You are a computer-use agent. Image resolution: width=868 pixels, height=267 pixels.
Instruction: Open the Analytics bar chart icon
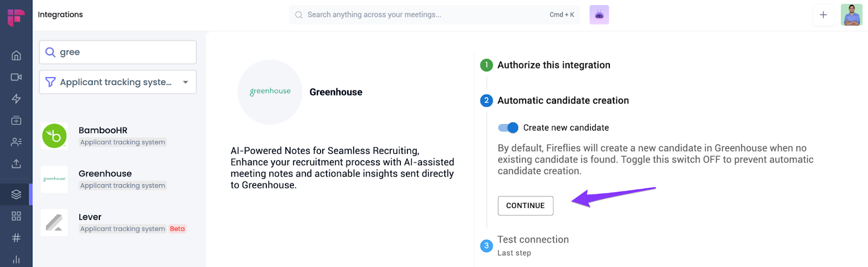(x=16, y=259)
